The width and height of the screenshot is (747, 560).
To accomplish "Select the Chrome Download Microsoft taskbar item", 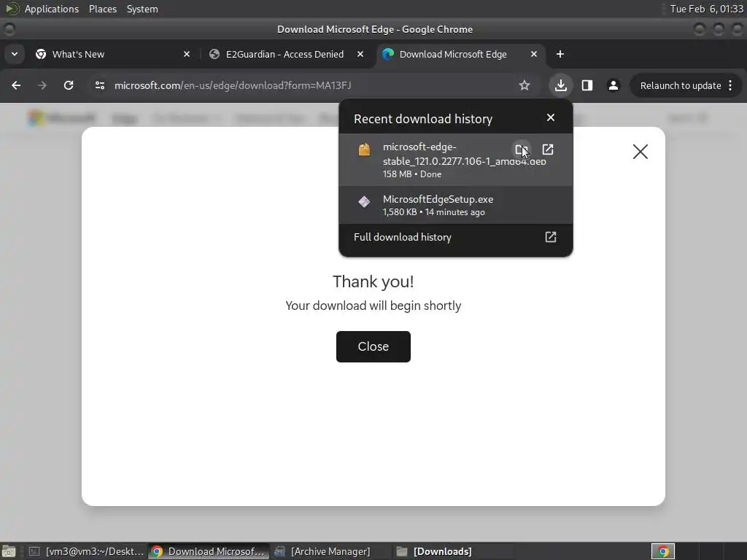I will (x=209, y=551).
